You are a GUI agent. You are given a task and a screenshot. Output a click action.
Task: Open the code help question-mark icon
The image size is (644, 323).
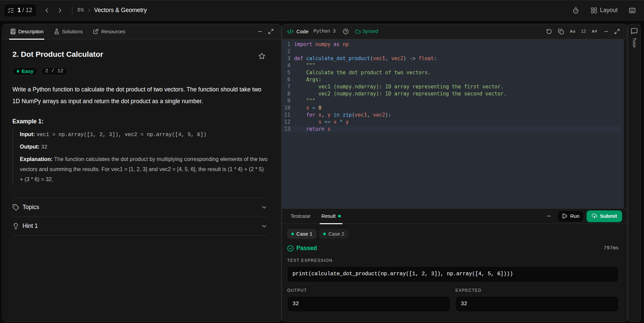[346, 32]
